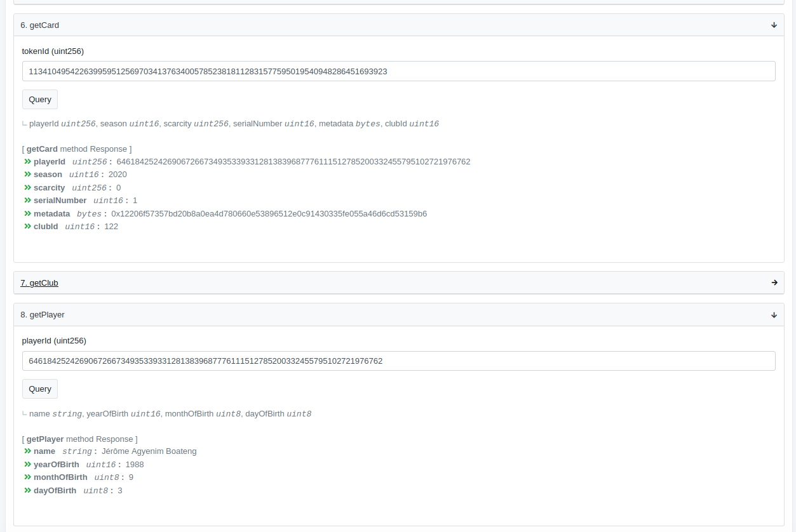Click the green chevron beside the season result
Image resolution: width=796 pixels, height=532 pixels.
tap(28, 175)
